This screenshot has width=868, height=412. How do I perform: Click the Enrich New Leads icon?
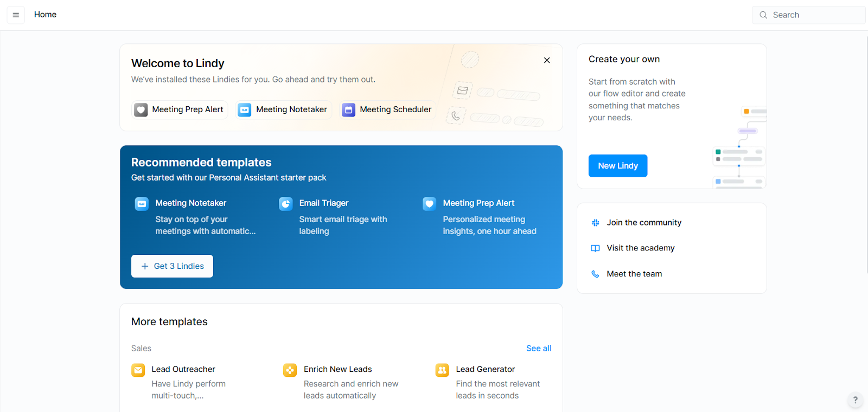click(290, 370)
